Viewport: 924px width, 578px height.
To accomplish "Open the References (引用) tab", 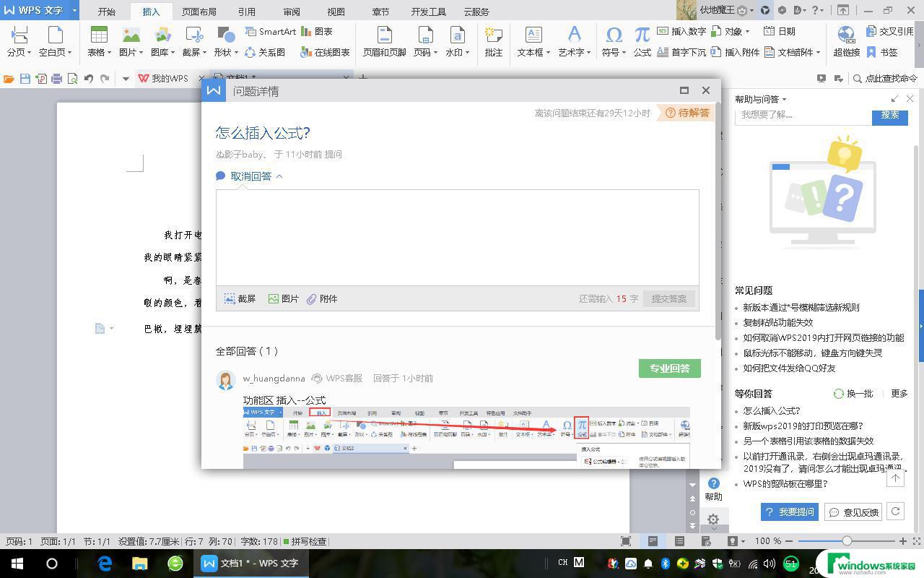I will pos(247,12).
